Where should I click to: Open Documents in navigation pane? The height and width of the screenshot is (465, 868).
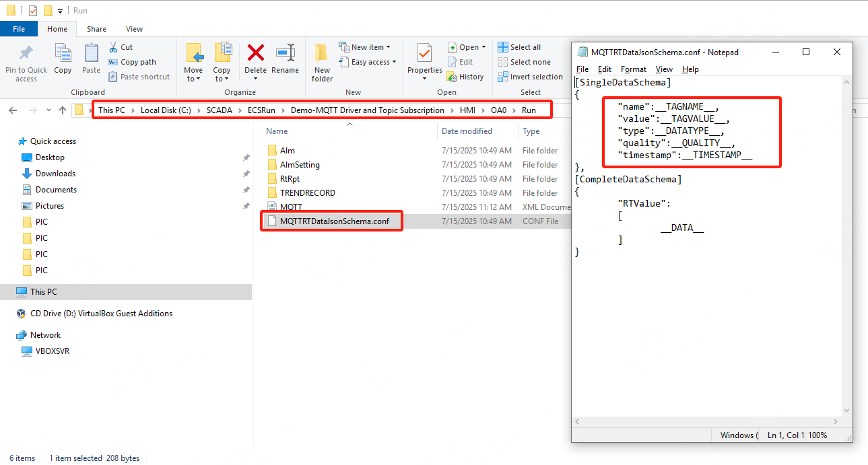[56, 190]
